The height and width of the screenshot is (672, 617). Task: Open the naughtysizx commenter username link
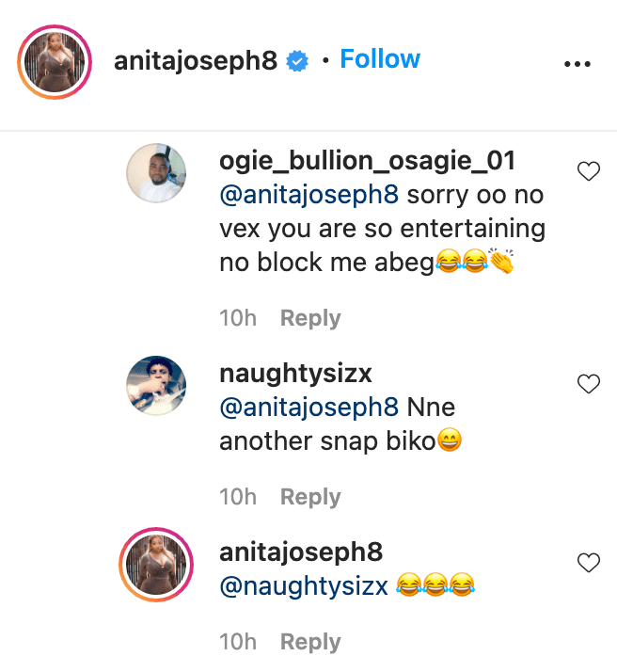coord(295,374)
